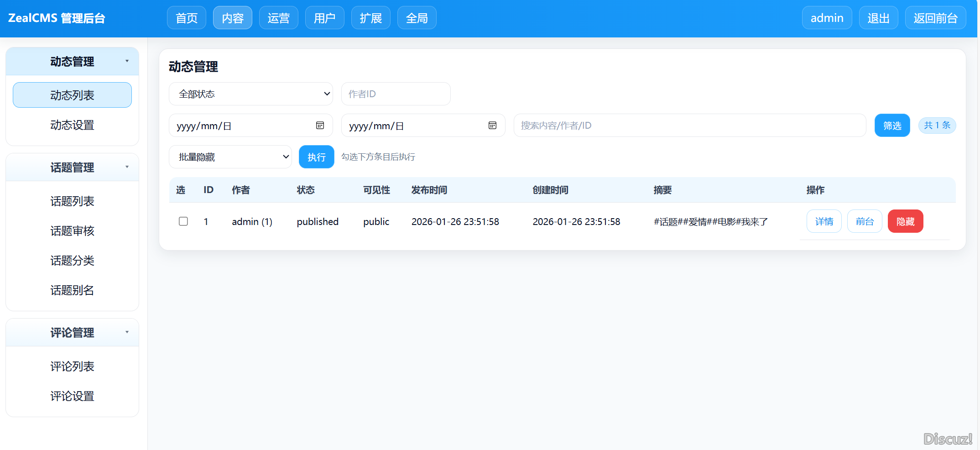The width and height of the screenshot is (980, 450).
Task: Click 退出 to log out
Action: click(x=878, y=17)
